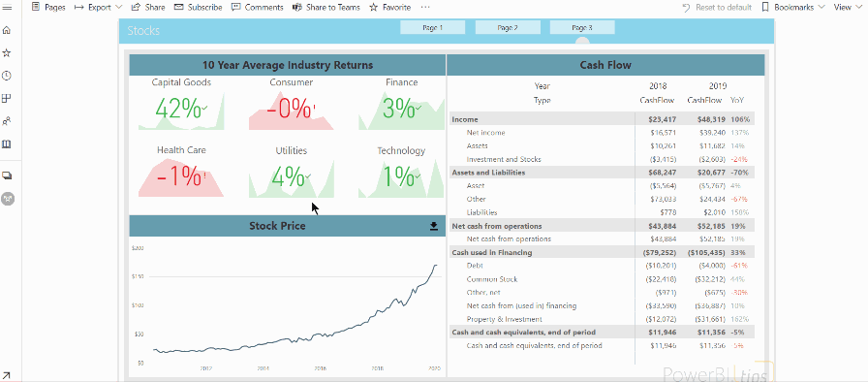Click the expand arrow at sidebar bottom

(7, 375)
